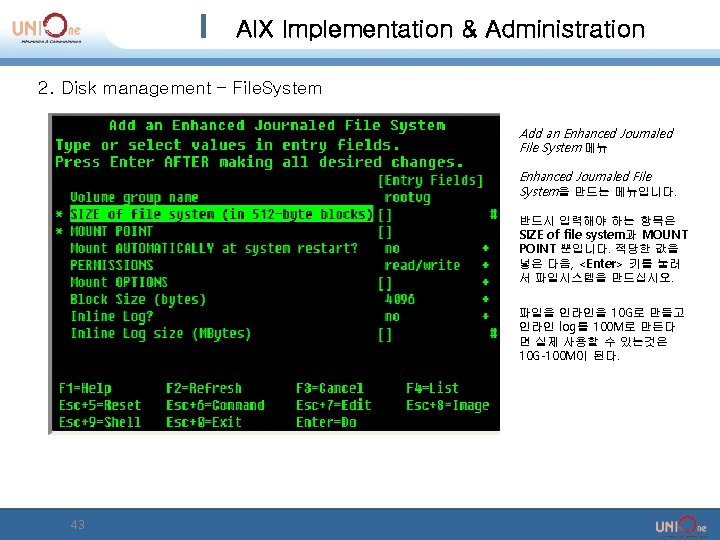Click the '2. Disk management – FileSystem' subtitle
Screen dimensions: 720x540
coord(180,88)
